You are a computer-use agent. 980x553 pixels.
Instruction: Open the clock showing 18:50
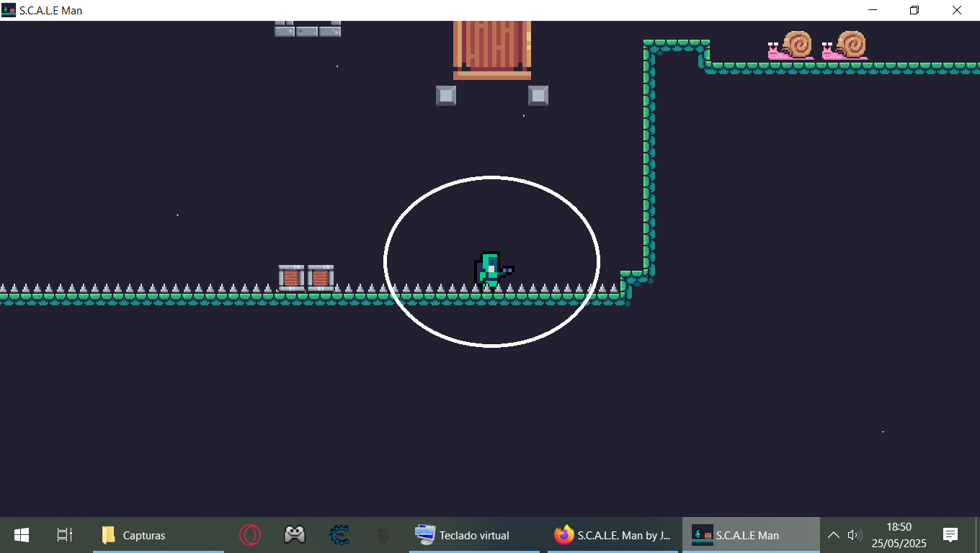[x=899, y=535]
